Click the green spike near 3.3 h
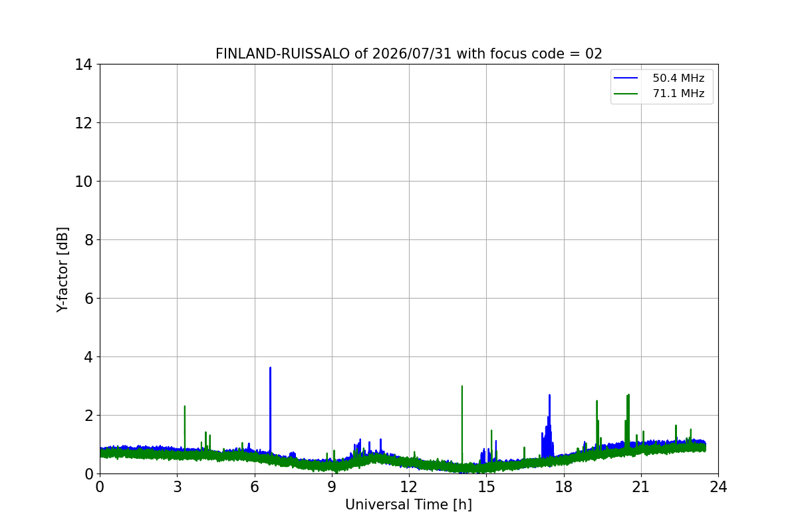798x532 pixels. [184, 406]
